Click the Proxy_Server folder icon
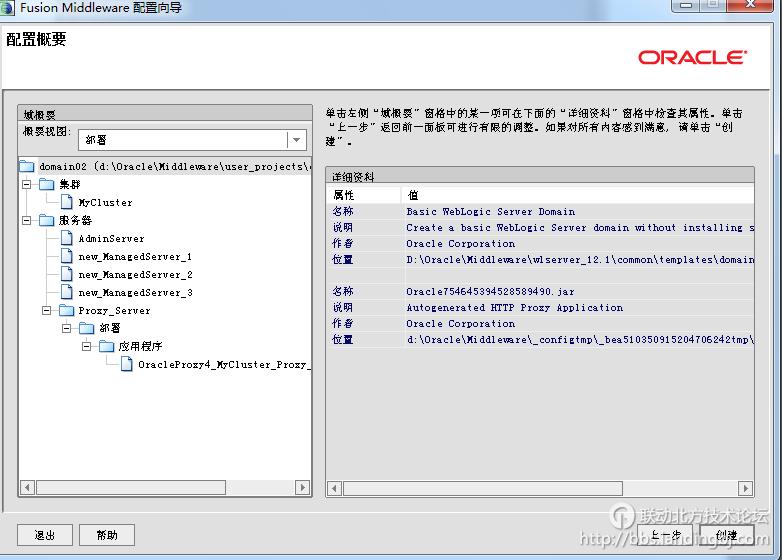 [x=67, y=310]
